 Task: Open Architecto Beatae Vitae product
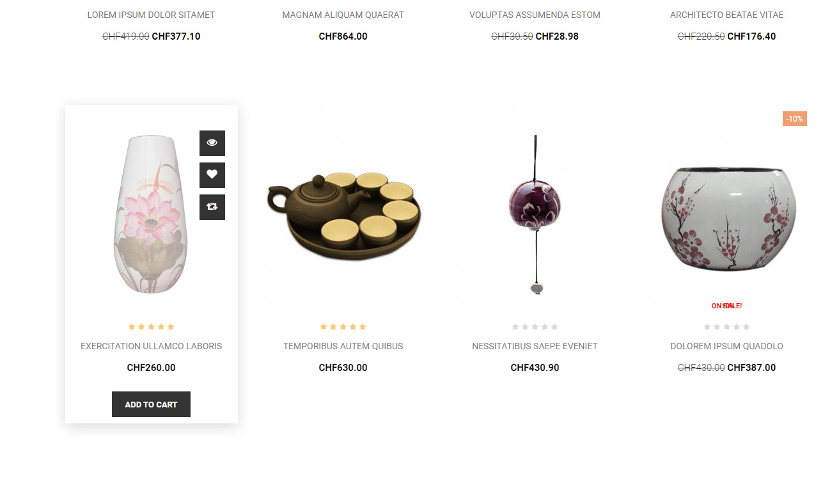[727, 15]
